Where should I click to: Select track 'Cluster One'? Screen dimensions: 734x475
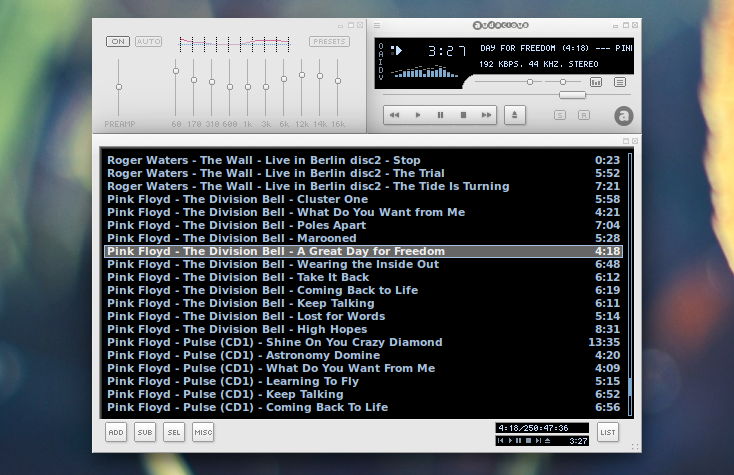[x=363, y=199]
